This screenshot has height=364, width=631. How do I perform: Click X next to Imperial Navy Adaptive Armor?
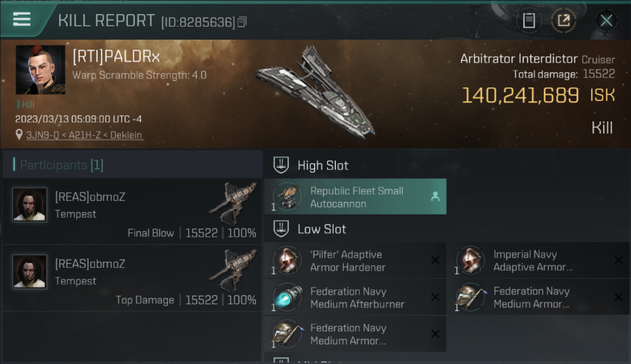[x=618, y=261]
